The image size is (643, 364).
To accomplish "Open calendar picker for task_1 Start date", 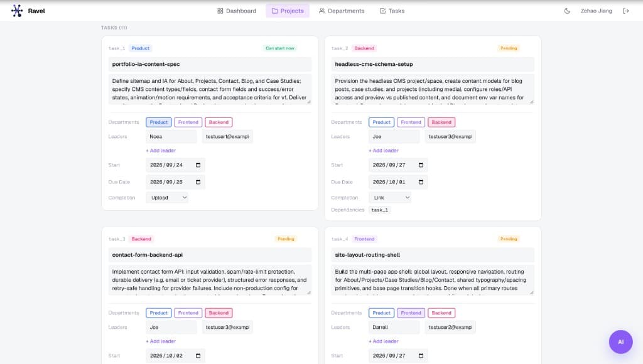I will 198,165.
